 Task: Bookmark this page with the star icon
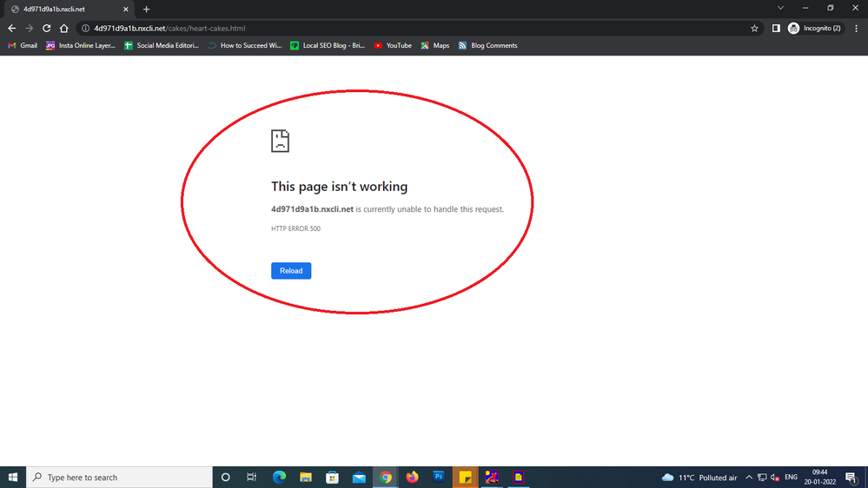[754, 28]
